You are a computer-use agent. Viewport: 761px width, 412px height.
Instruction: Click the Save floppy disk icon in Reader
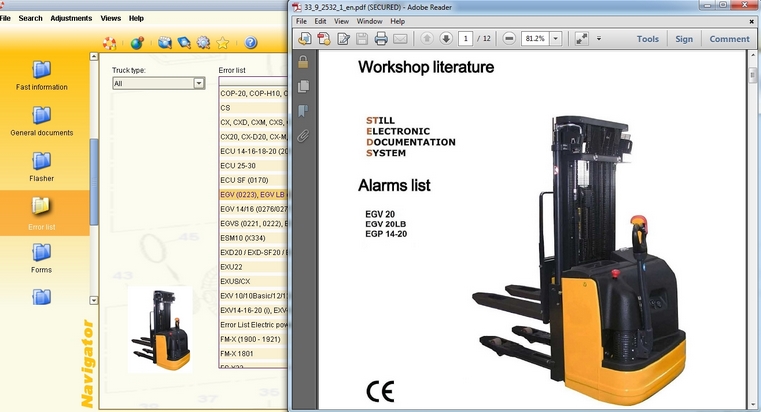tap(362, 39)
